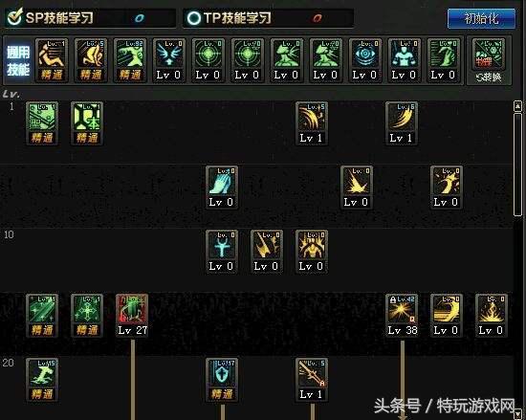This screenshot has width=526, height=420.
Task: Click the 通用技能 category label
Action: [18, 61]
